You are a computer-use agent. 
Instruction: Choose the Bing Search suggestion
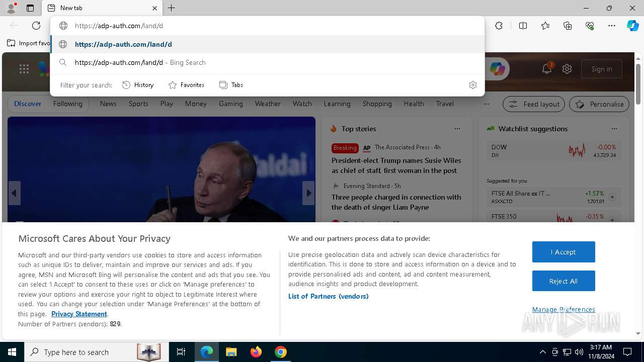[x=267, y=62]
